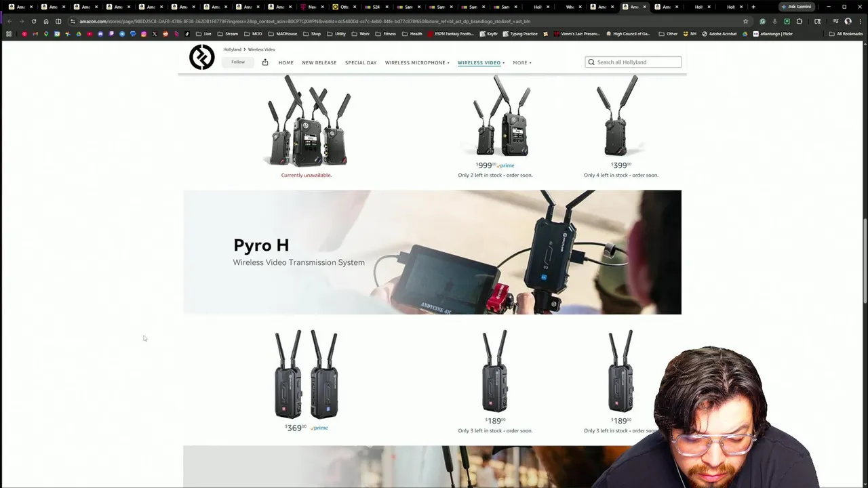868x488 pixels.
Task: Toggle the split view icon in toolbar
Action: click(x=58, y=21)
